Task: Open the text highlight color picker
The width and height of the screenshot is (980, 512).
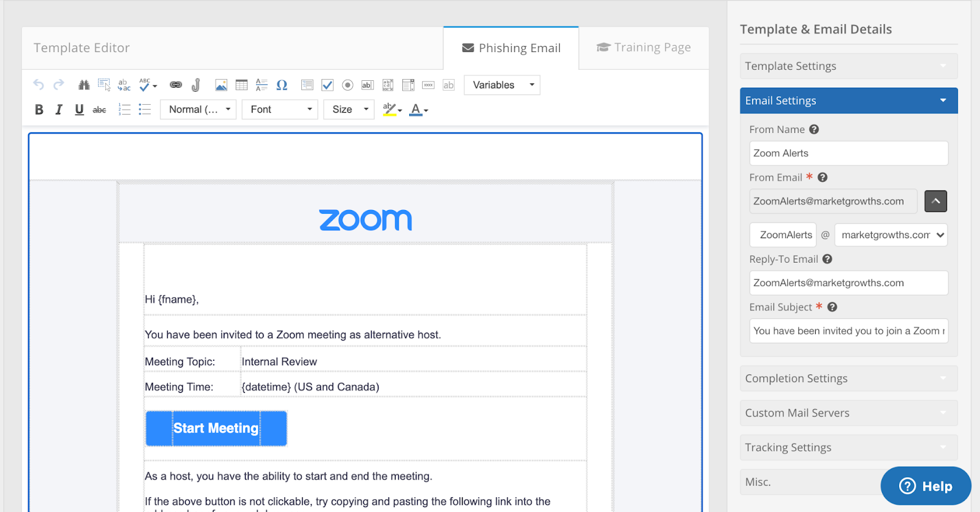Action: click(x=392, y=110)
